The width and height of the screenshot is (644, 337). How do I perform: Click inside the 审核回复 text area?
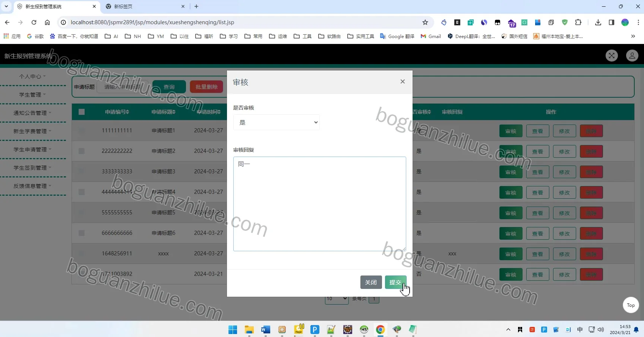(319, 204)
